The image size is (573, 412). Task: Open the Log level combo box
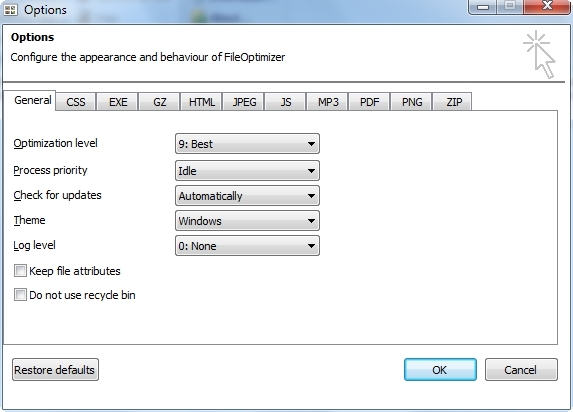pyautogui.click(x=247, y=246)
